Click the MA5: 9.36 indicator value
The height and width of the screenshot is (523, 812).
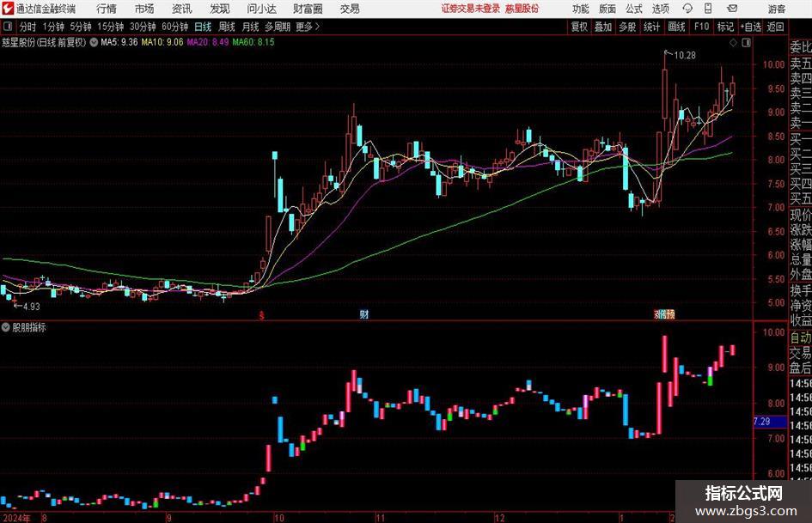pos(119,42)
